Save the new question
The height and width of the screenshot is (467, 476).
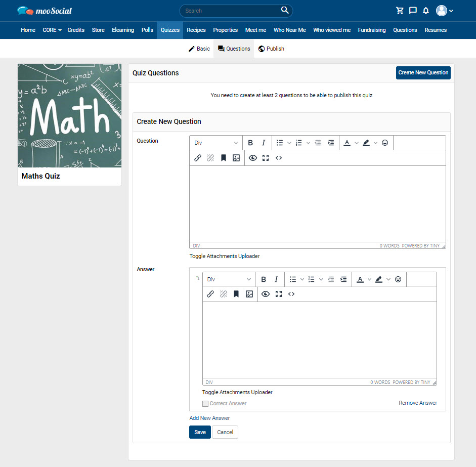click(200, 432)
